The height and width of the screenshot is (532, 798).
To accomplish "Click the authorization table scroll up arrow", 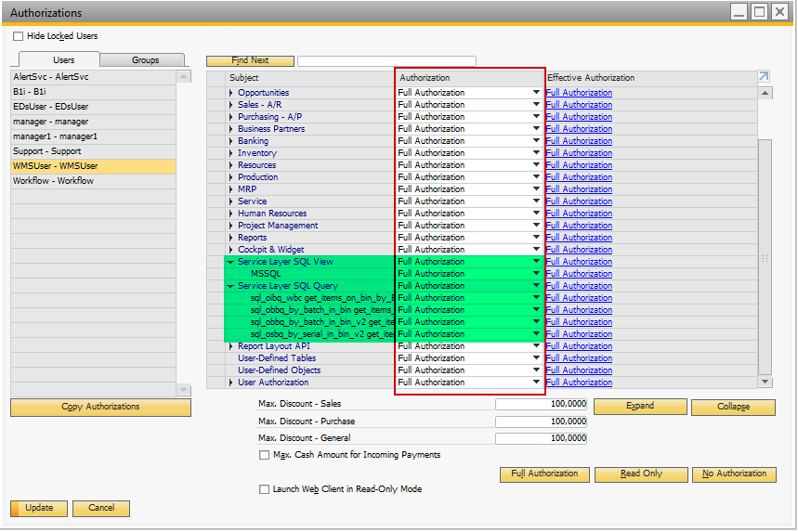I will pyautogui.click(x=765, y=93).
